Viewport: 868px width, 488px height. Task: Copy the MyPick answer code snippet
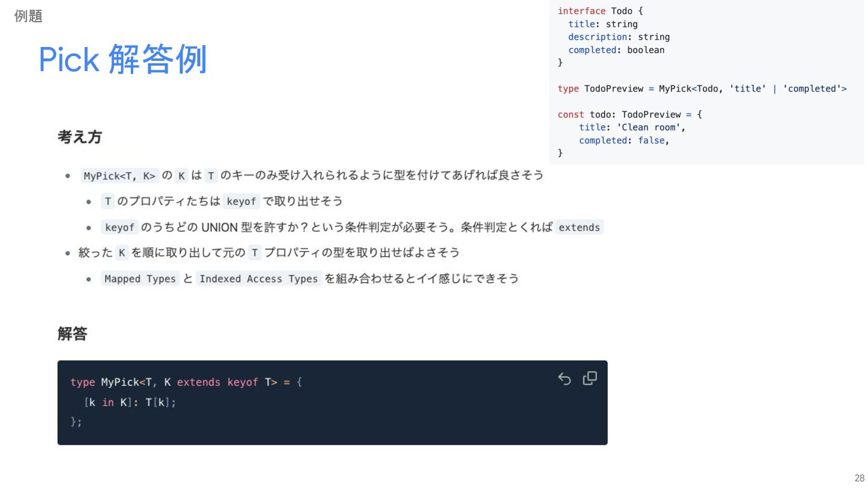pos(590,378)
